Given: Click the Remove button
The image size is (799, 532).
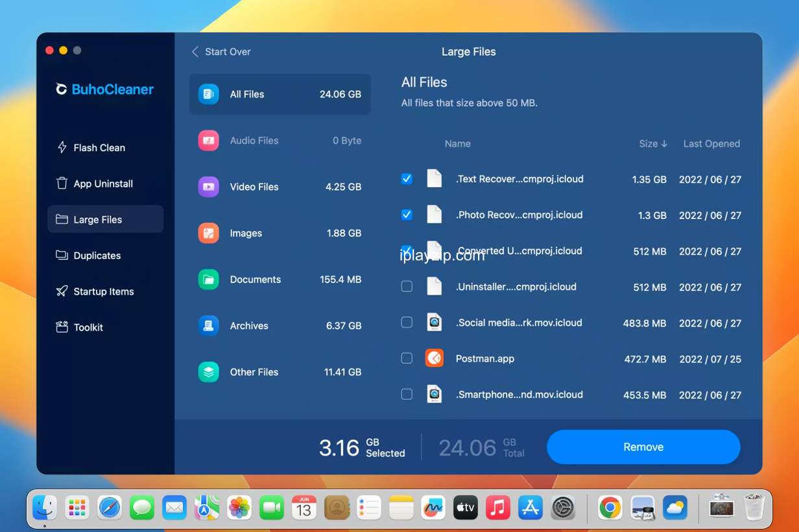Looking at the screenshot, I should pyautogui.click(x=643, y=447).
